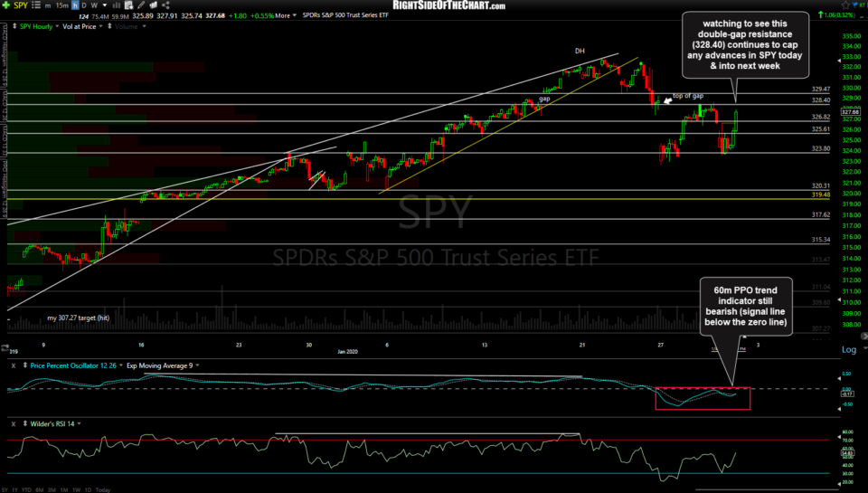868x493 pixels.
Task: Open the add-note icon in top toolbar
Action: [128, 5]
